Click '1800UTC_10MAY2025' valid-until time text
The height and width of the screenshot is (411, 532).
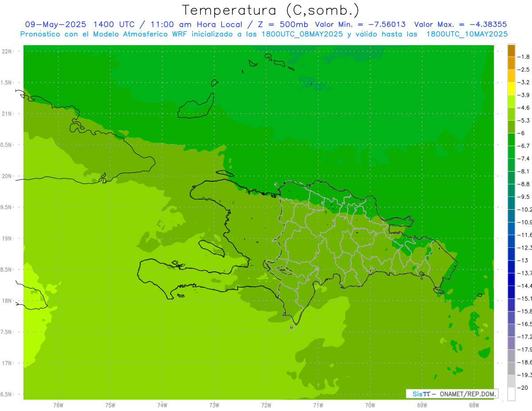coord(467,34)
